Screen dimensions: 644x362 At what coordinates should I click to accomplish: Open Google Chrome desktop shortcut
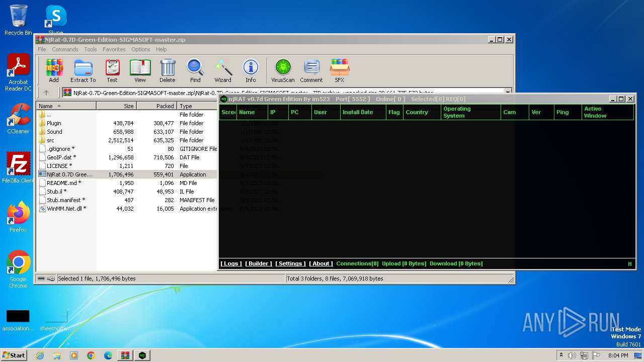point(18,269)
